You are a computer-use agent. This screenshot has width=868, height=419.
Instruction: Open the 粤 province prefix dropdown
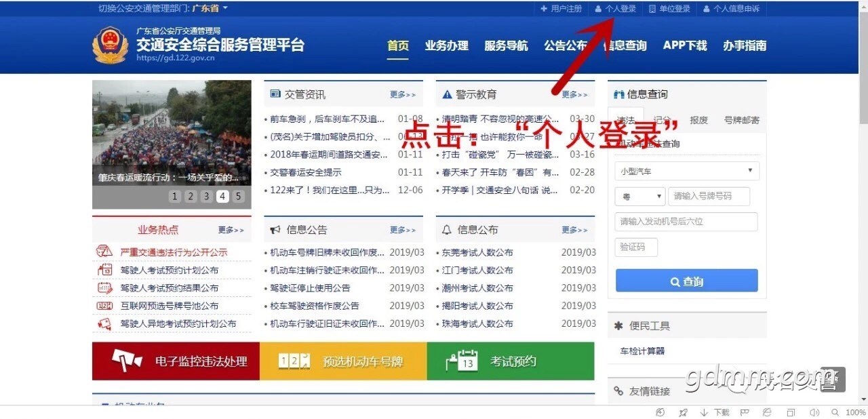(x=639, y=197)
